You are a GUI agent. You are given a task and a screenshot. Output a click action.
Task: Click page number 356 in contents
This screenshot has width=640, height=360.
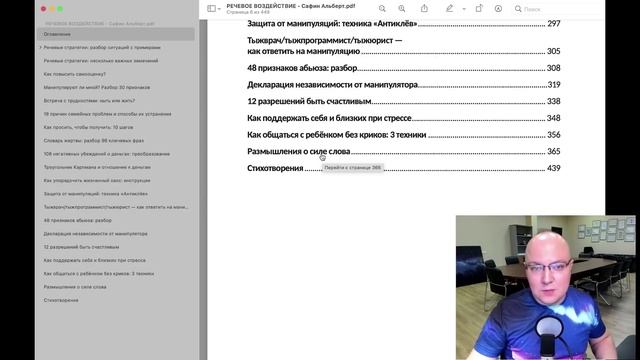(553, 135)
